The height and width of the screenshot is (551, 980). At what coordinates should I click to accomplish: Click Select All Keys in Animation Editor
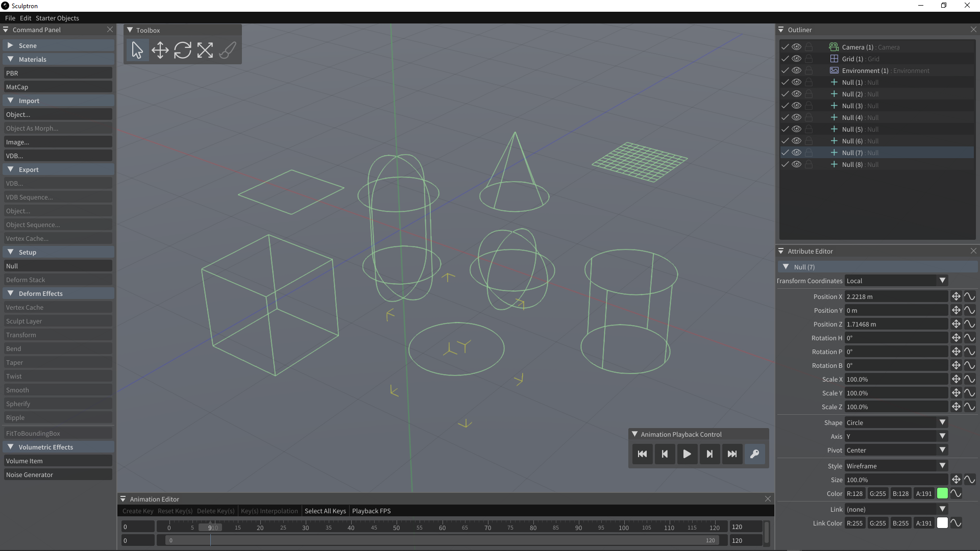pos(325,511)
